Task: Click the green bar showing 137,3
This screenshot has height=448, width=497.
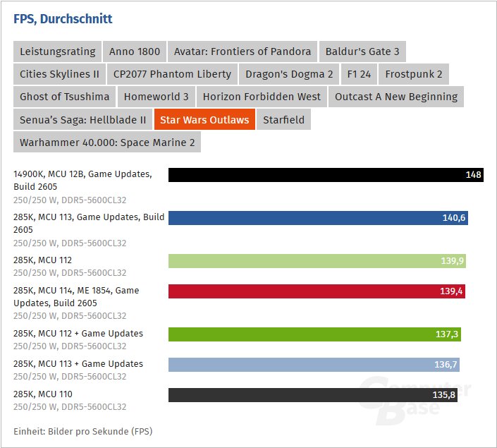Action: pos(314,334)
